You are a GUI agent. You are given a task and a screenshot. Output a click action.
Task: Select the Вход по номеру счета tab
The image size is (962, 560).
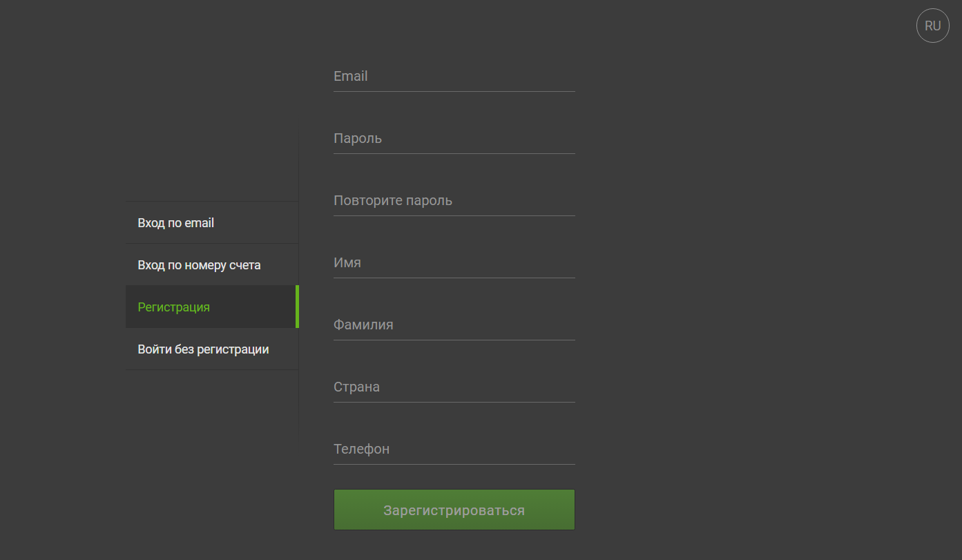coord(212,264)
